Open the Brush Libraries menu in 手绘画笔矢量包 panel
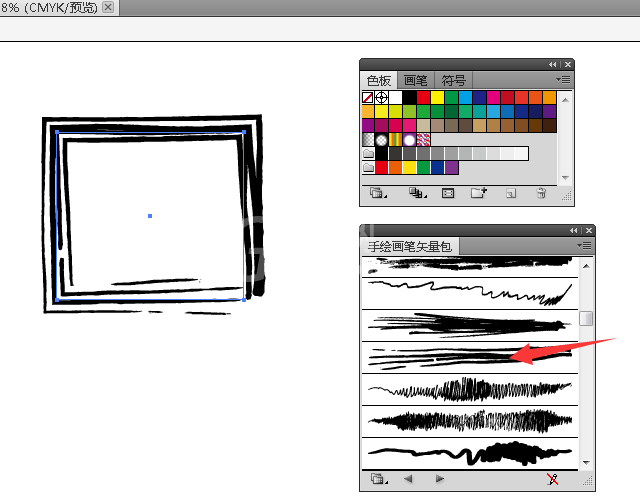 (x=378, y=479)
